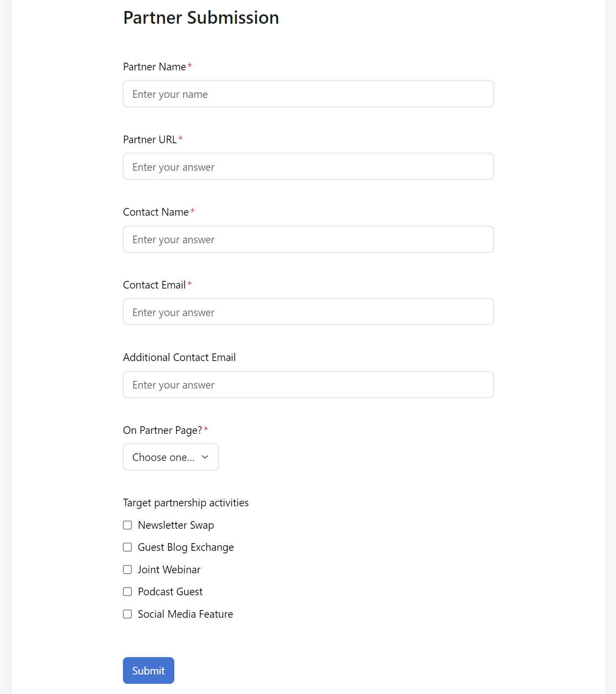
Task: Click the Guest Blog Exchange label
Action: pyautogui.click(x=186, y=547)
